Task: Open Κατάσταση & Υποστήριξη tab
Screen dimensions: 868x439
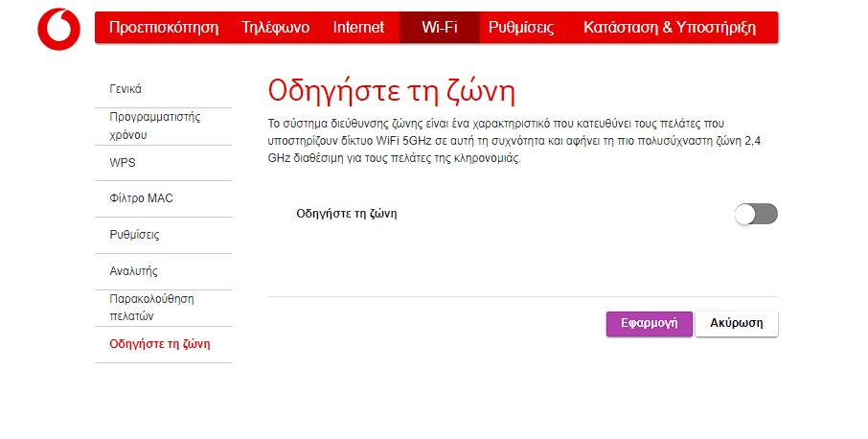Action: click(x=670, y=27)
